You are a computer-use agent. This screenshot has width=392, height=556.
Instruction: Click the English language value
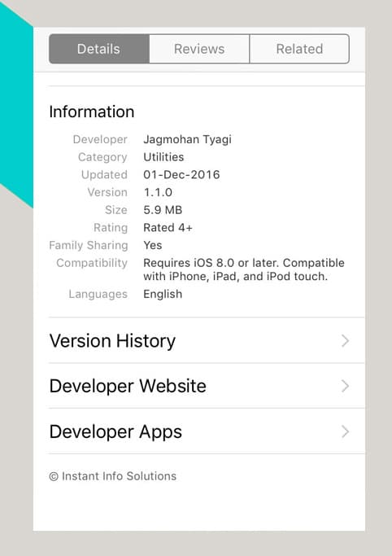163,294
